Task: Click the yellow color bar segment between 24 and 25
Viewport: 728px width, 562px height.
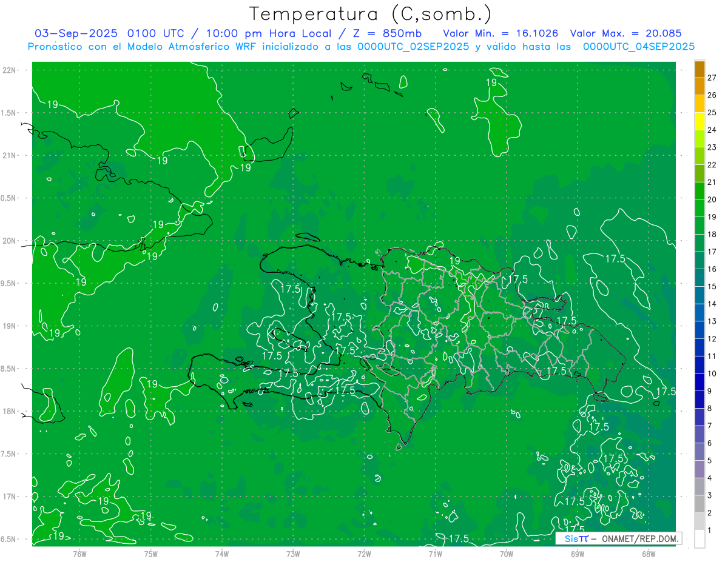Action: pyautogui.click(x=699, y=121)
